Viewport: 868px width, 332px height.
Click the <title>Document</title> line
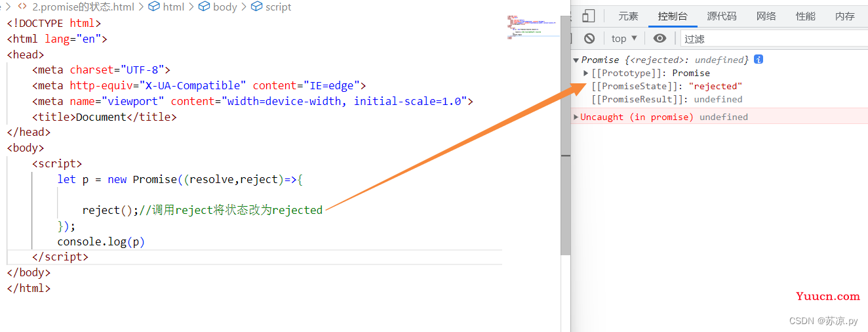coord(104,117)
